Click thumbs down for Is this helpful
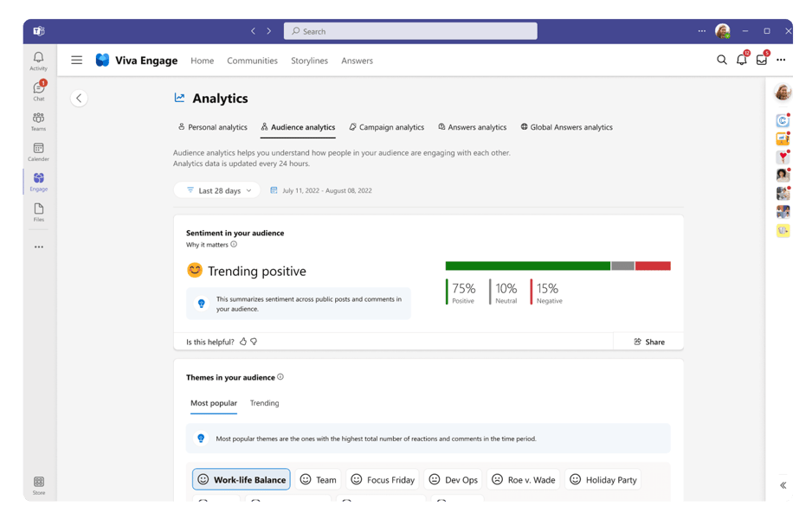This screenshot has height=519, width=812. 254,342
